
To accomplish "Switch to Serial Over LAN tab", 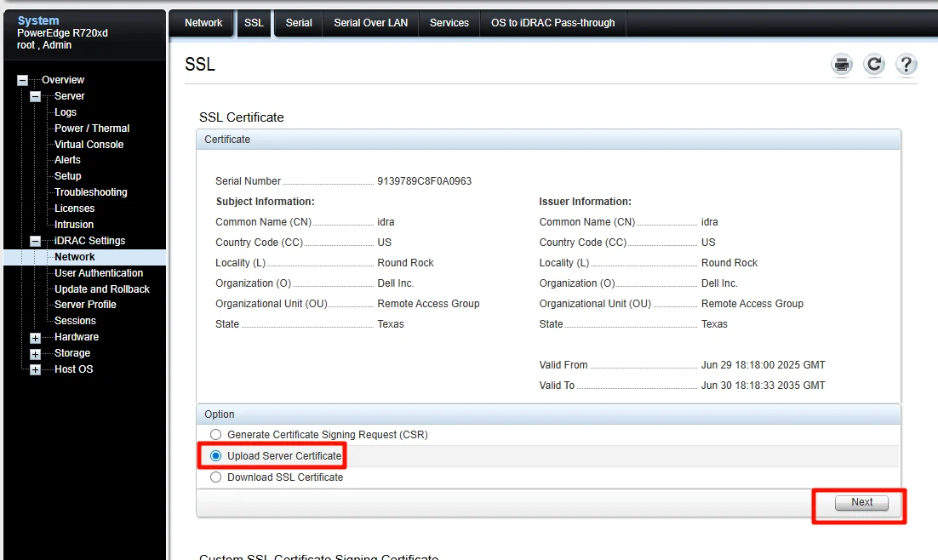I will tap(370, 23).
